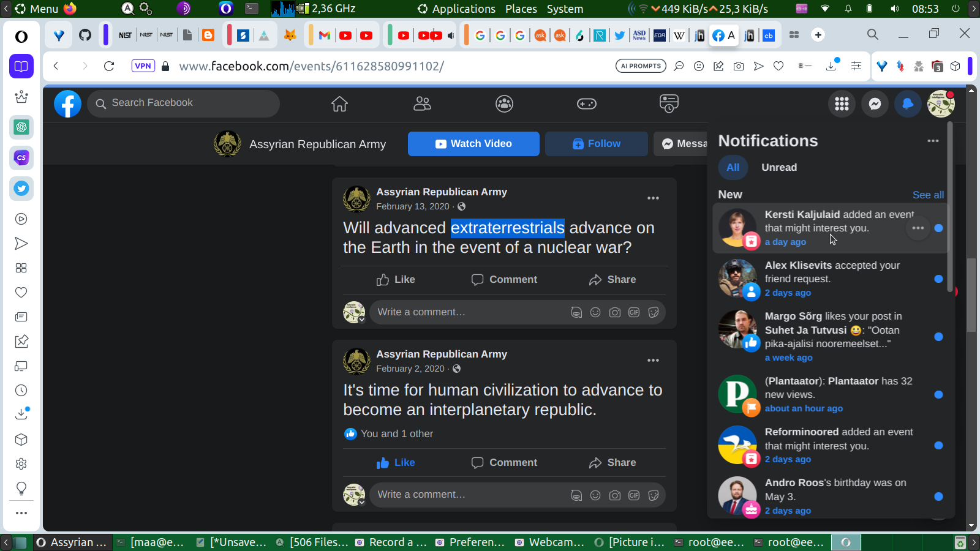Viewport: 980px width, 551px height.
Task: Click the Facebook logo
Action: pyautogui.click(x=67, y=104)
